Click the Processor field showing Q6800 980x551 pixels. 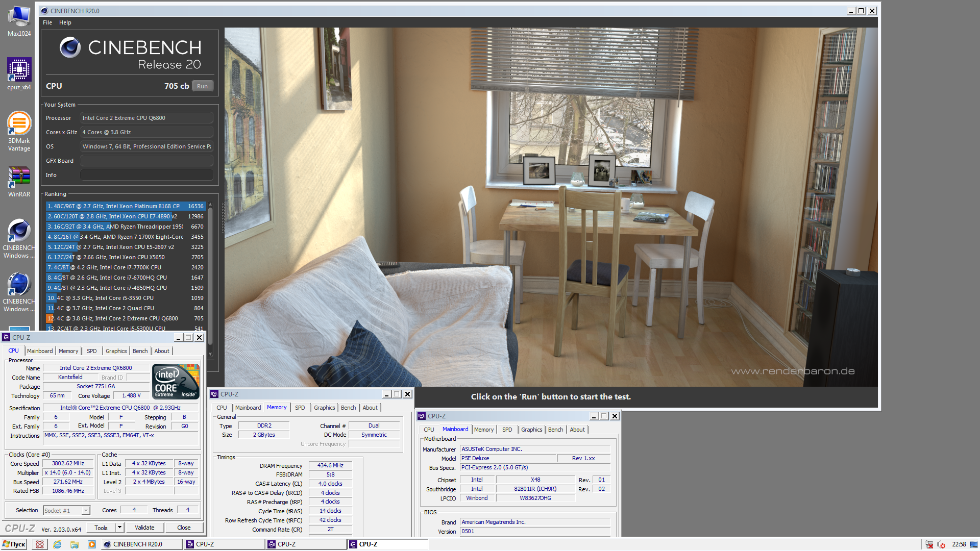(146, 118)
